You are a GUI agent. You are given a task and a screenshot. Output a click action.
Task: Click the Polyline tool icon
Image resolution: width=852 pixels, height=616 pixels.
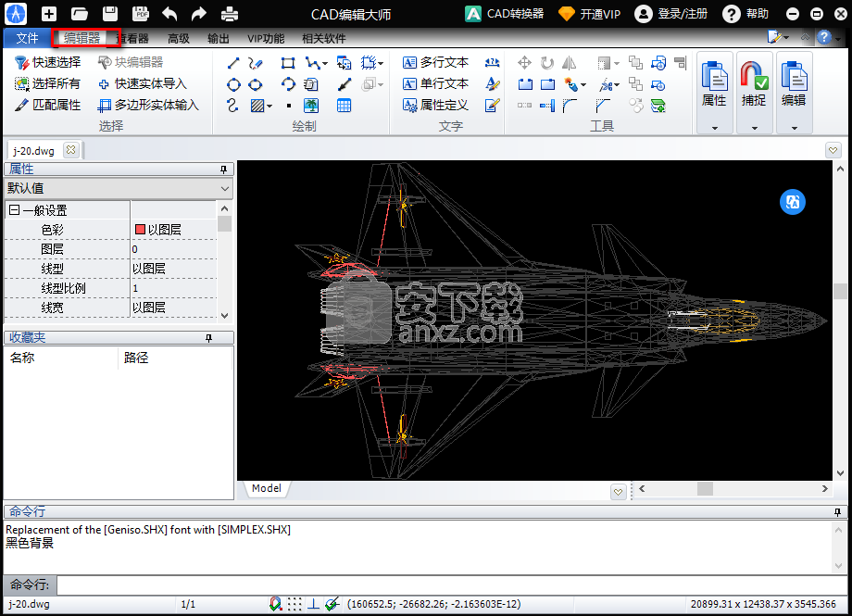point(312,63)
